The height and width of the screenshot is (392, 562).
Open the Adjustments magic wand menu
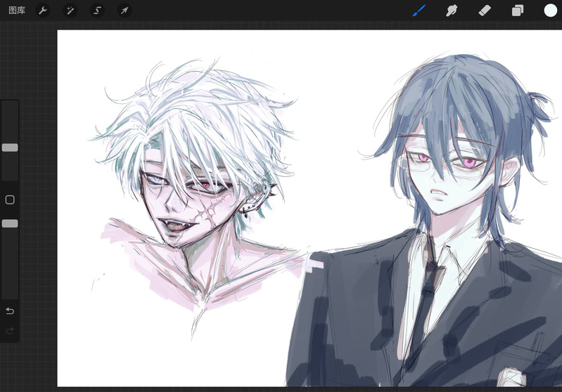pos(70,11)
